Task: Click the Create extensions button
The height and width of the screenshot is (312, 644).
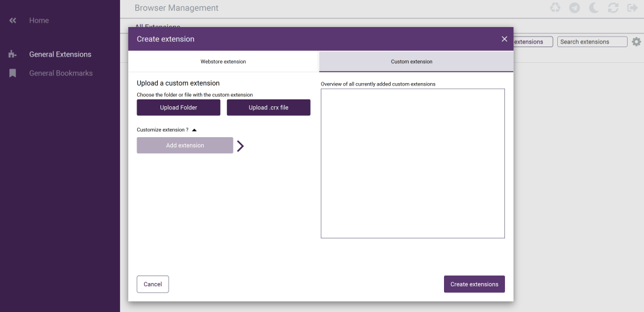Action: pos(474,284)
